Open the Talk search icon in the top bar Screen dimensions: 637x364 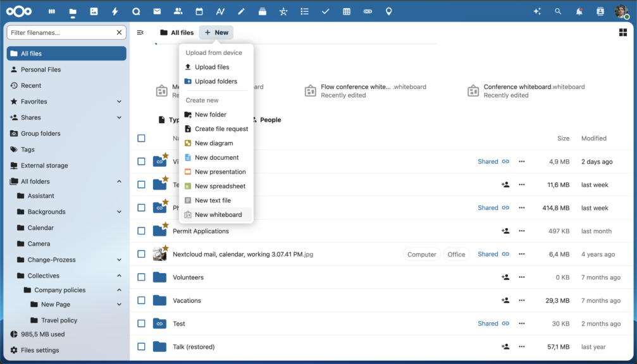pyautogui.click(x=136, y=11)
